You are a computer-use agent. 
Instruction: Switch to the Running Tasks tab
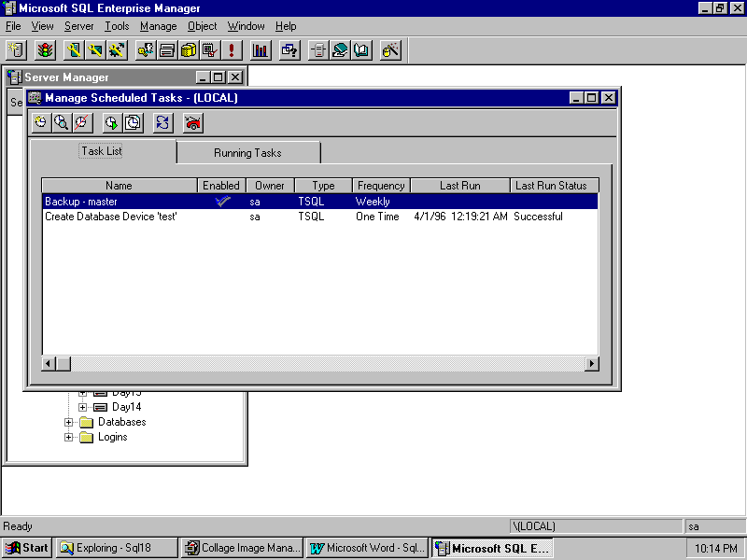[x=247, y=153]
